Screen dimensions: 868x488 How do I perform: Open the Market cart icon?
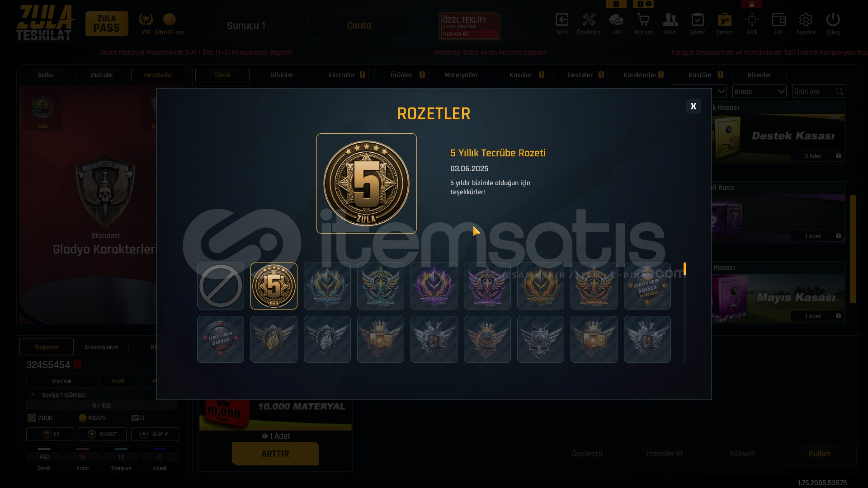643,24
